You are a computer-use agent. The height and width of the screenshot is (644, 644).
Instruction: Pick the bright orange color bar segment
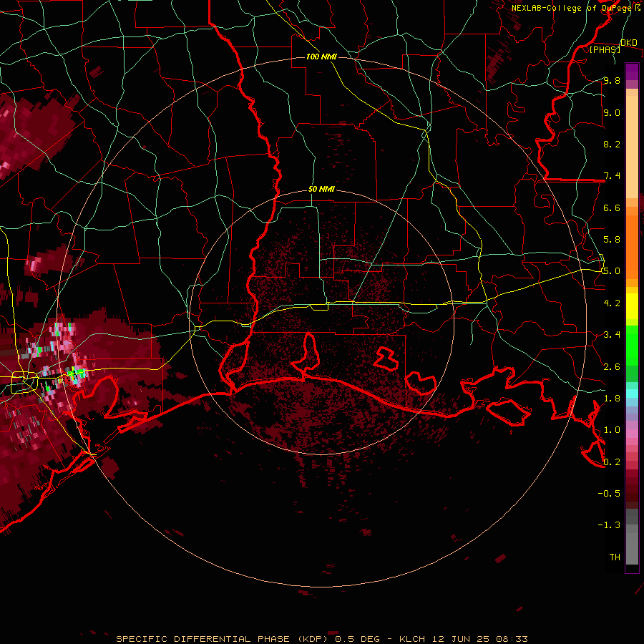tap(632, 247)
